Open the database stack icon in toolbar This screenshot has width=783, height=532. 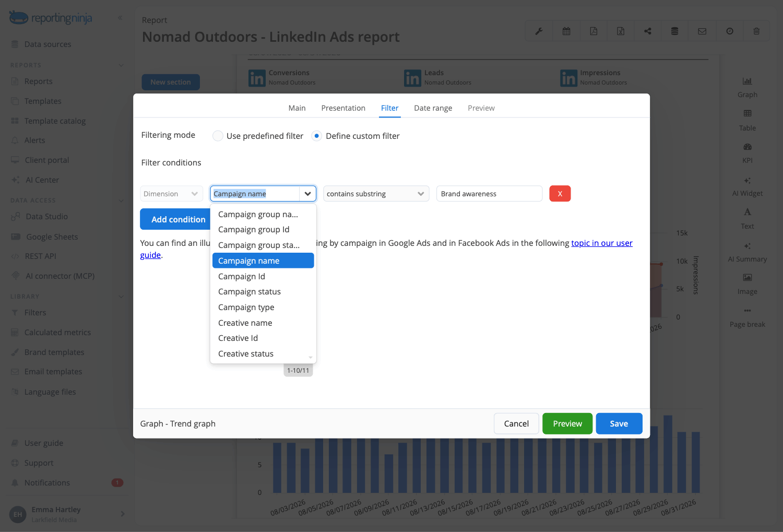tap(675, 31)
